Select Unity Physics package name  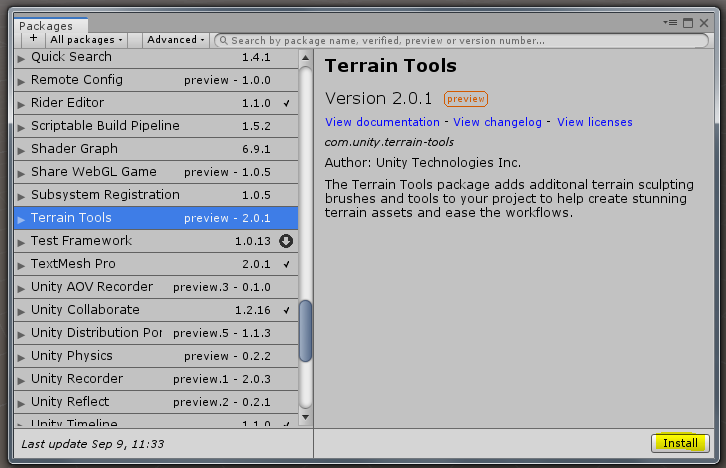tap(72, 356)
